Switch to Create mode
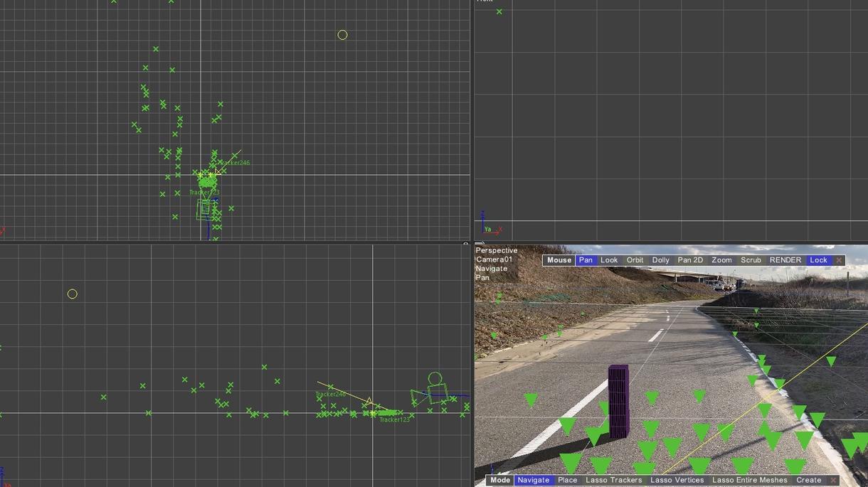This screenshot has height=487, width=868. pos(808,481)
